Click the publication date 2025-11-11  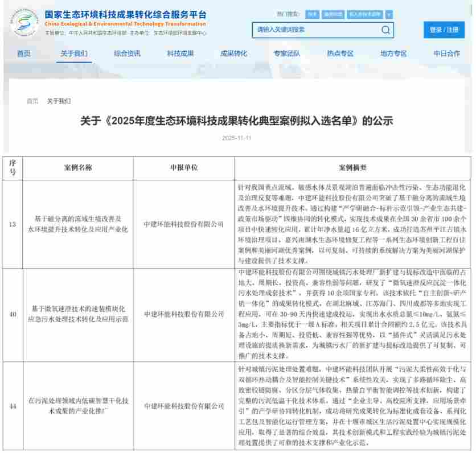pos(236,138)
